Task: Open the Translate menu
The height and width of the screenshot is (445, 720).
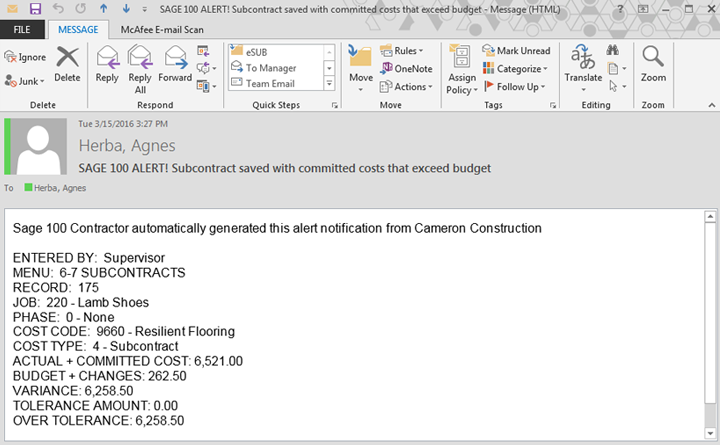Action: 583,69
